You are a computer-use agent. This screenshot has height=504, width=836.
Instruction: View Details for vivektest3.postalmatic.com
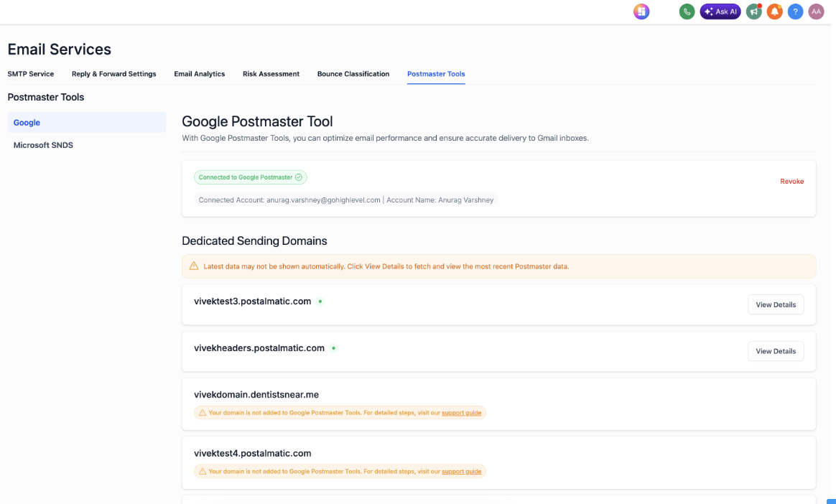pyautogui.click(x=776, y=304)
